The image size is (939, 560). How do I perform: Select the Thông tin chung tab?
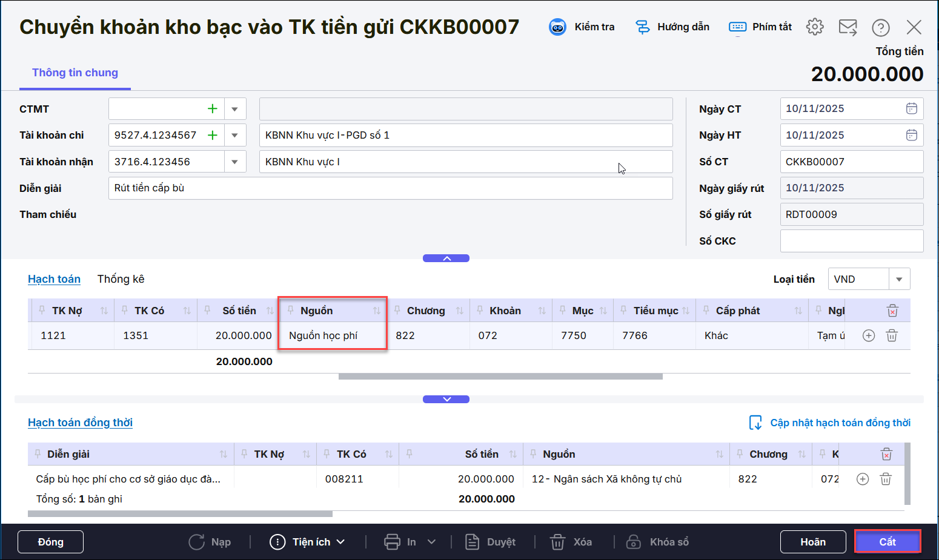point(75,73)
